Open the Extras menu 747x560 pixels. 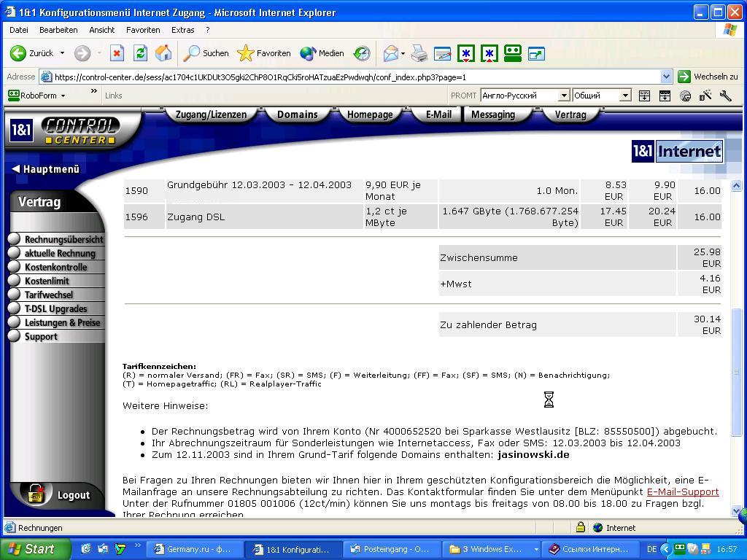pos(183,30)
